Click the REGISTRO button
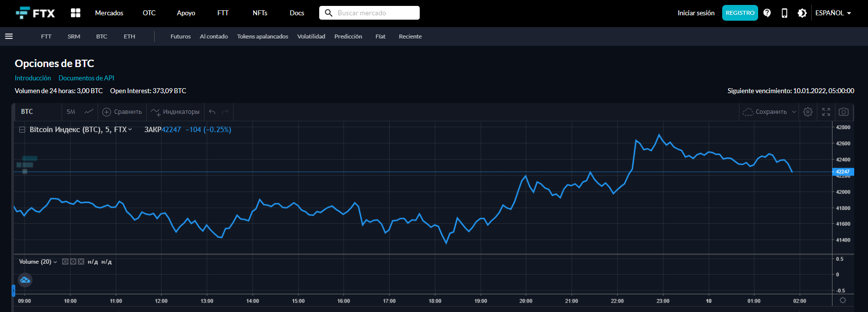 click(740, 13)
